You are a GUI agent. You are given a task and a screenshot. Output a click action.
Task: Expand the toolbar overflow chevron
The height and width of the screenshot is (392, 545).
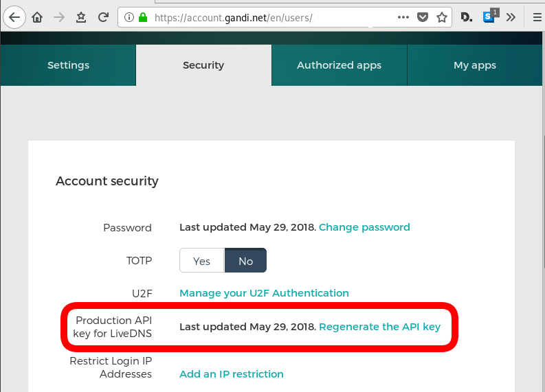[x=511, y=17]
